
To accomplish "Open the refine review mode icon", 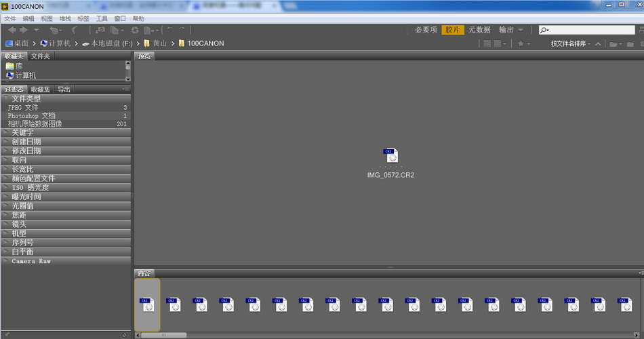I will [x=117, y=30].
